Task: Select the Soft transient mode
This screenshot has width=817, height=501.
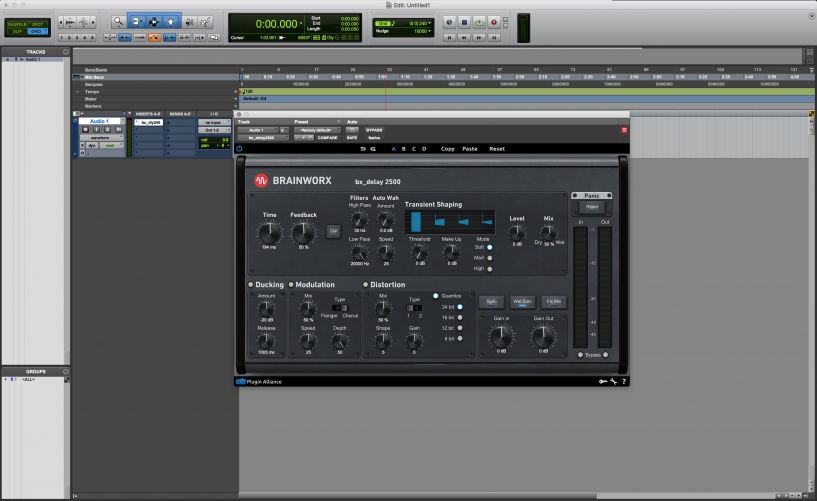Action: (x=490, y=247)
